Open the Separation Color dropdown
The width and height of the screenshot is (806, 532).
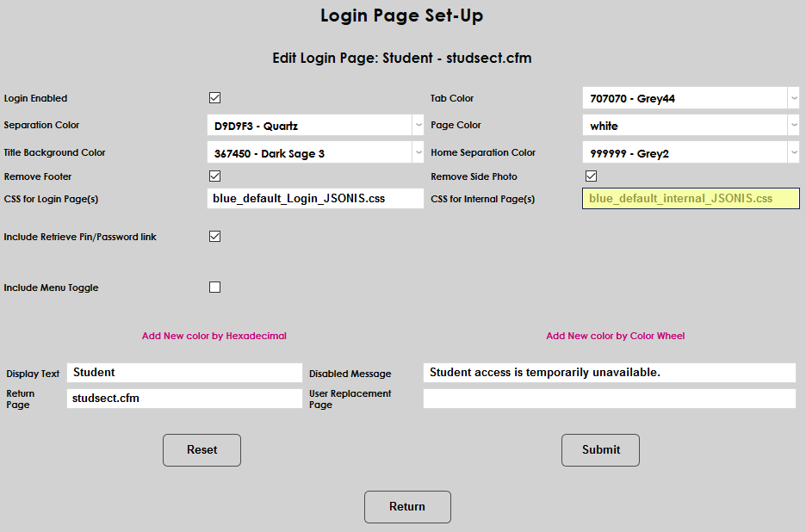[315, 125]
